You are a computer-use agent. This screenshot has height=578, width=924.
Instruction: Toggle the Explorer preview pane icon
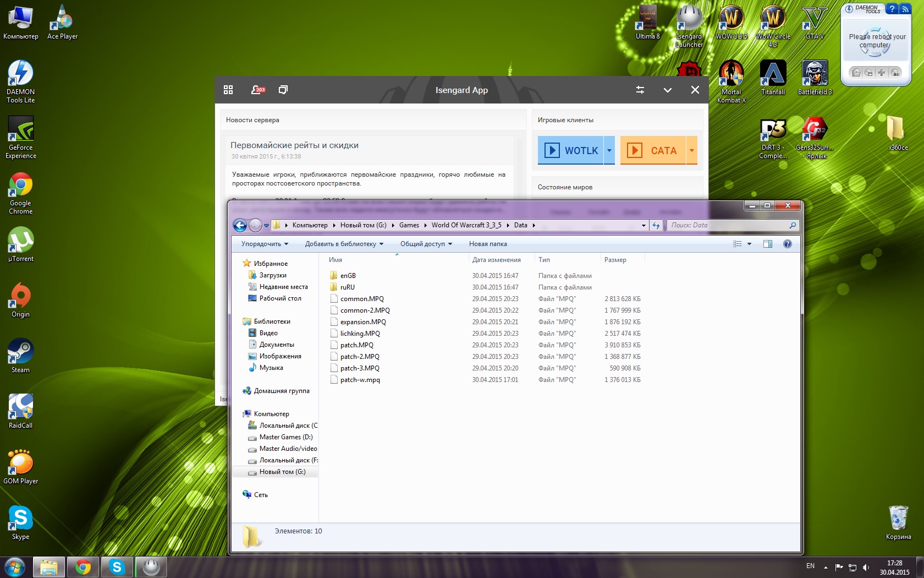768,244
